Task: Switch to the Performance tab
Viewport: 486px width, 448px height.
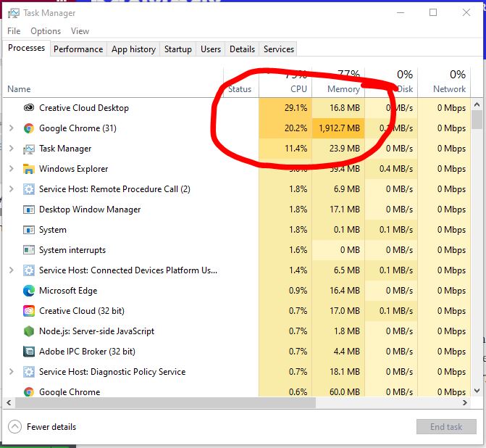Action: click(78, 49)
